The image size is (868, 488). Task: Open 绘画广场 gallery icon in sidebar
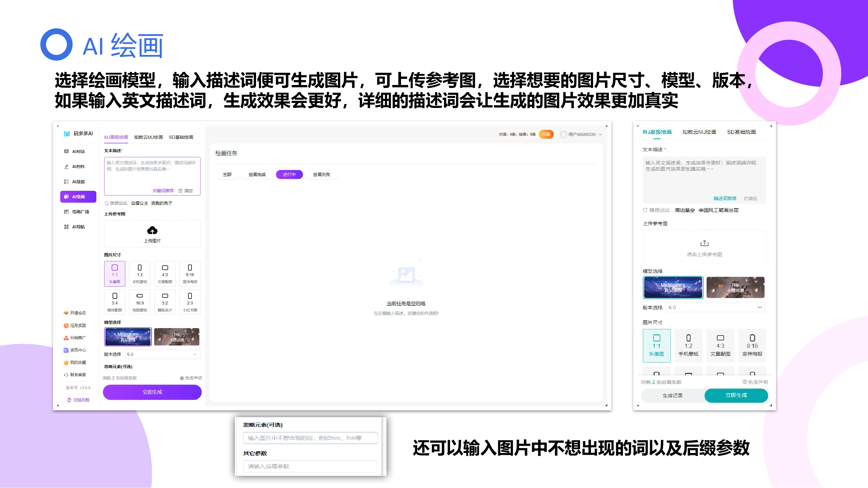(66, 212)
